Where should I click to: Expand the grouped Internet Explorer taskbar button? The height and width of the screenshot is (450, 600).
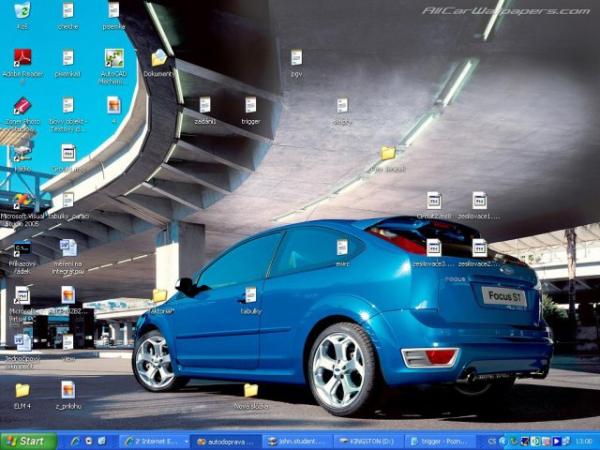click(153, 441)
